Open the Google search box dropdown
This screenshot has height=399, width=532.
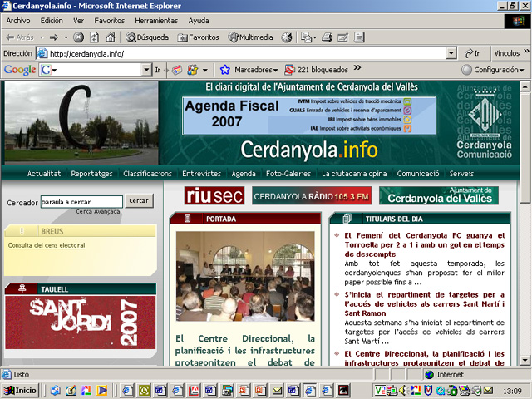pos(146,70)
